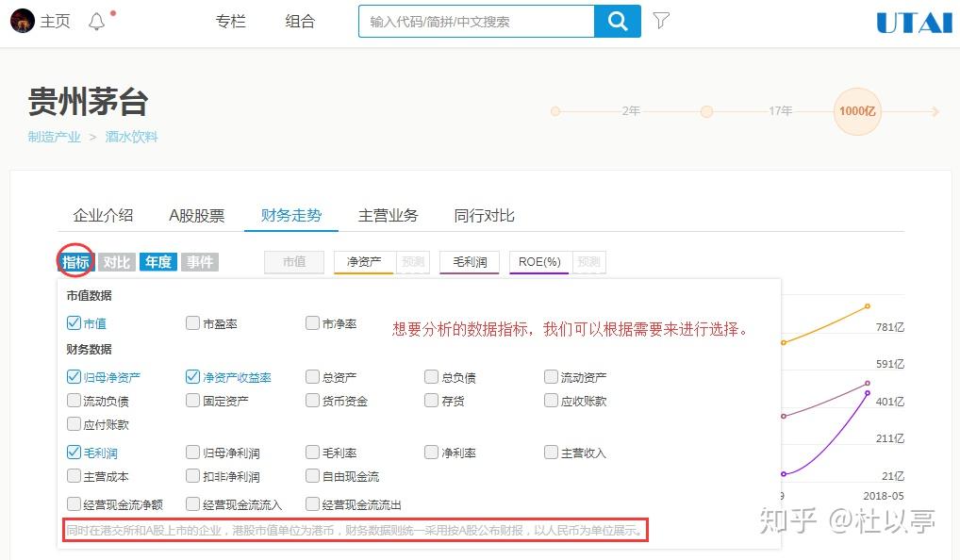
Task: Switch to the 主营业务 tab
Action: 389,216
